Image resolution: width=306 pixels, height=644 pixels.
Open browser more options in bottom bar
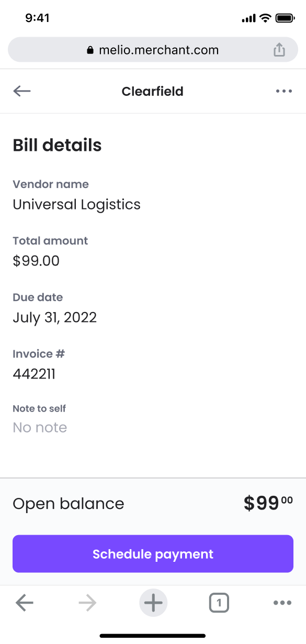(282, 603)
